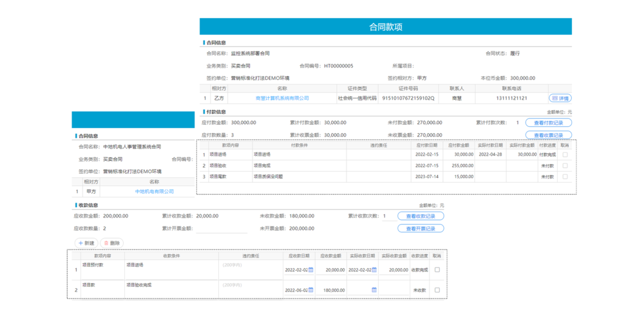Screen dimensions: 644x321
Task: Click 未开票金额 value 200,000.00
Action: tap(301, 228)
